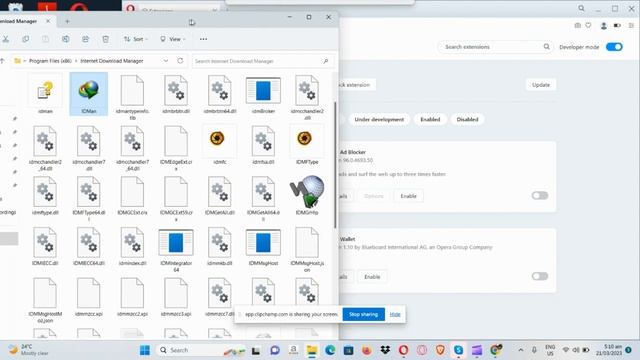Image resolution: width=640 pixels, height=360 pixels.
Task: Click Opera snapshot camera icon
Action: tap(577, 25)
